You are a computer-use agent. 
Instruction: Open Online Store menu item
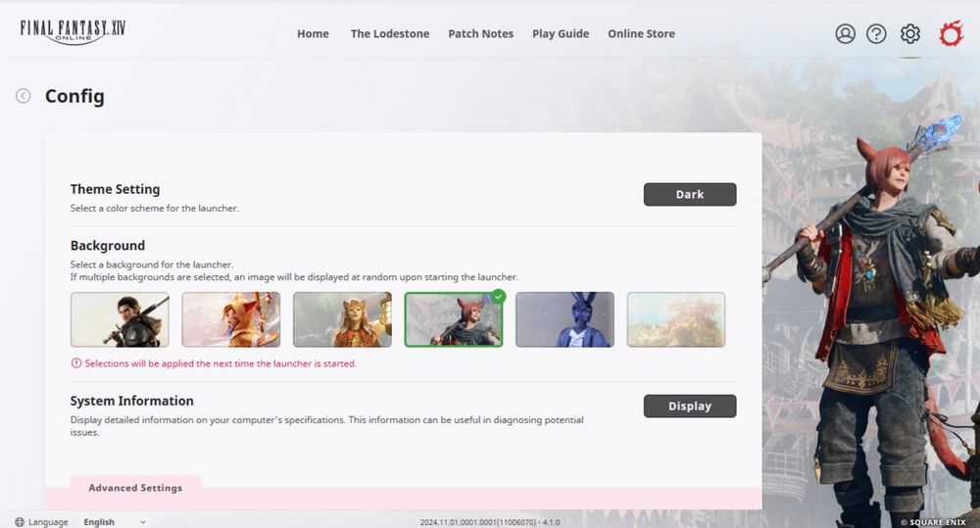tap(641, 33)
